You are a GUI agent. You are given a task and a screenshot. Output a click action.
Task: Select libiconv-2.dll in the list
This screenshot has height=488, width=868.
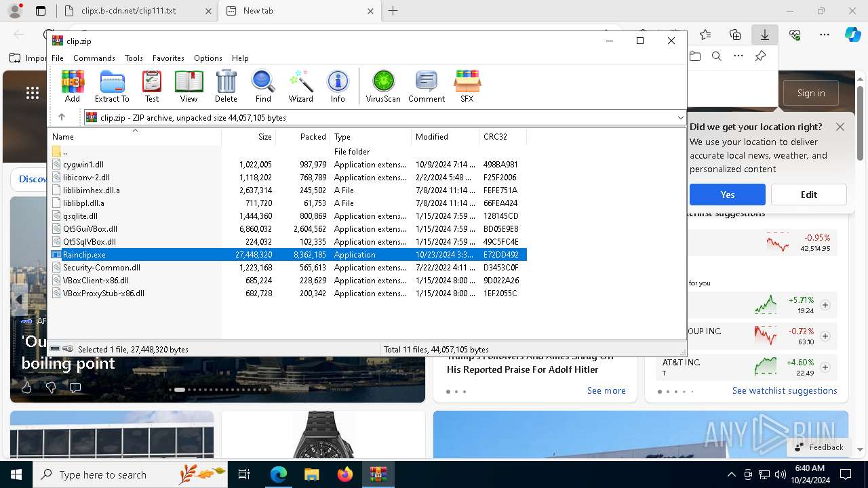coord(86,178)
